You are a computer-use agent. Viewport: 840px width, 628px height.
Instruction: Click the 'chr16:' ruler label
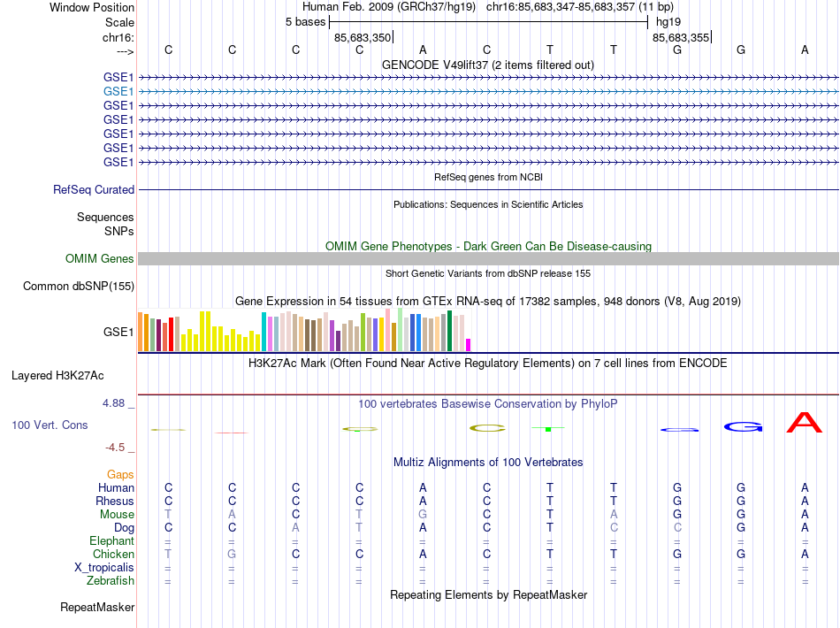coord(118,37)
